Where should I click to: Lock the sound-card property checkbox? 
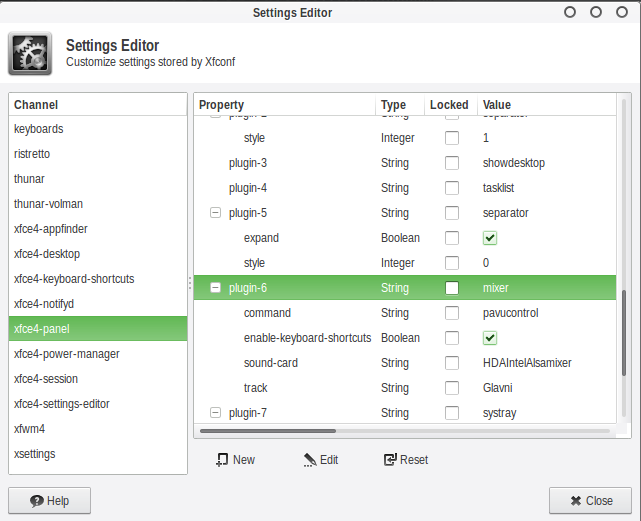[452, 363]
